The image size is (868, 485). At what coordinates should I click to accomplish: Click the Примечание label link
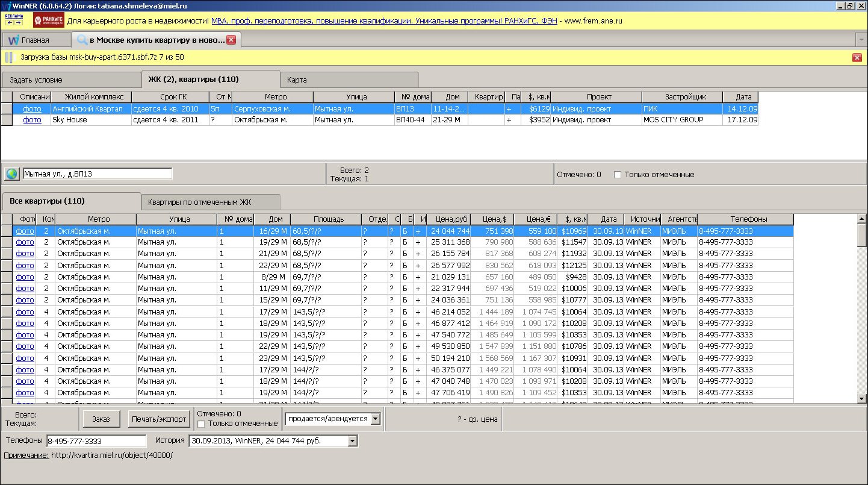click(26, 455)
